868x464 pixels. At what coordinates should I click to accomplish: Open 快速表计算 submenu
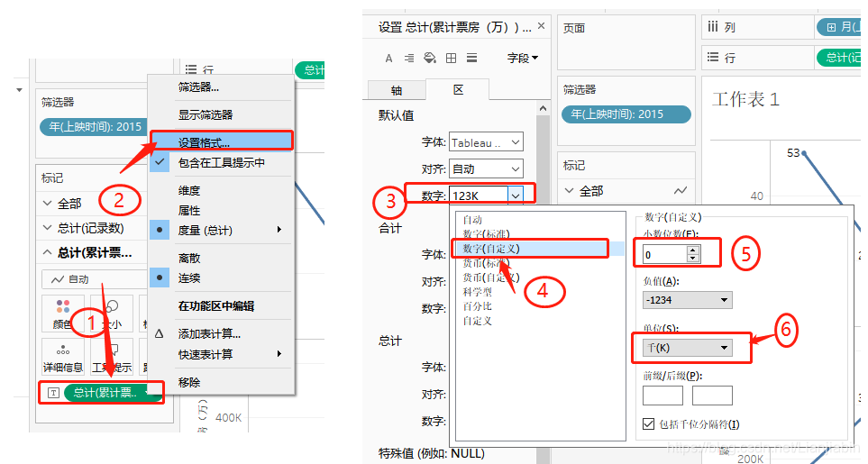[x=221, y=354]
